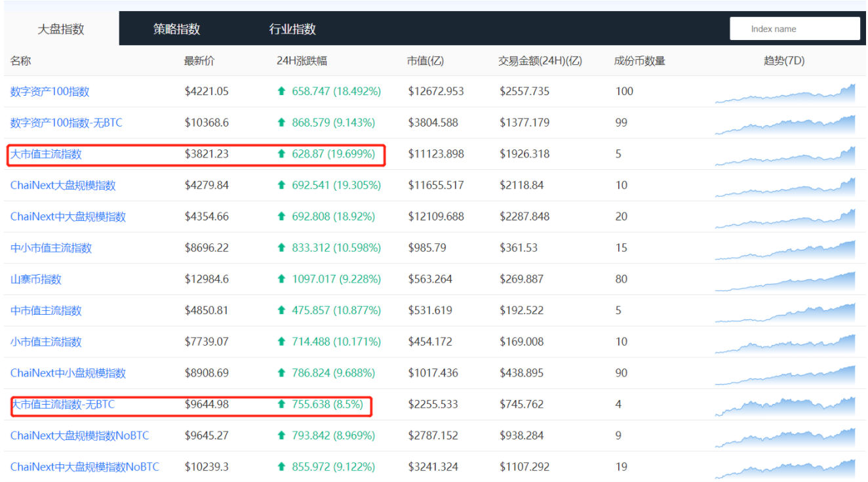868x482 pixels.
Task: Open the 大市值主流指数-无BTC link
Action: [x=63, y=405]
